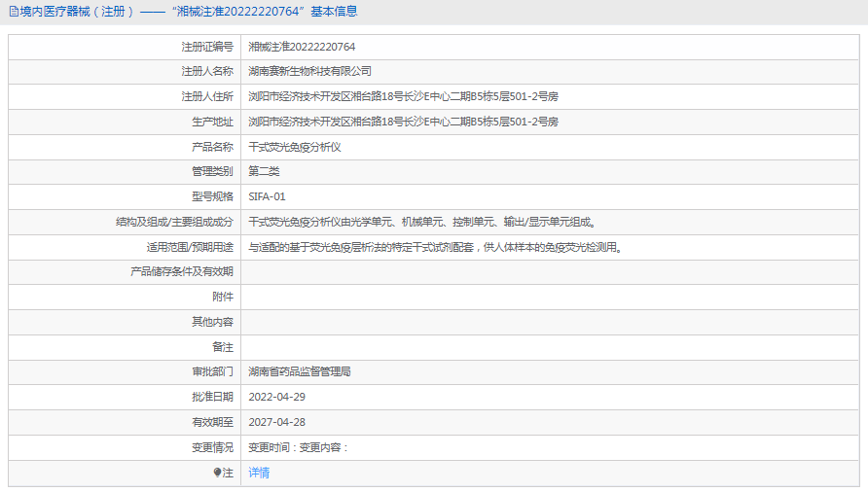The width and height of the screenshot is (868, 492).
Task: Click the 有效期至 row label
Action: (212, 422)
